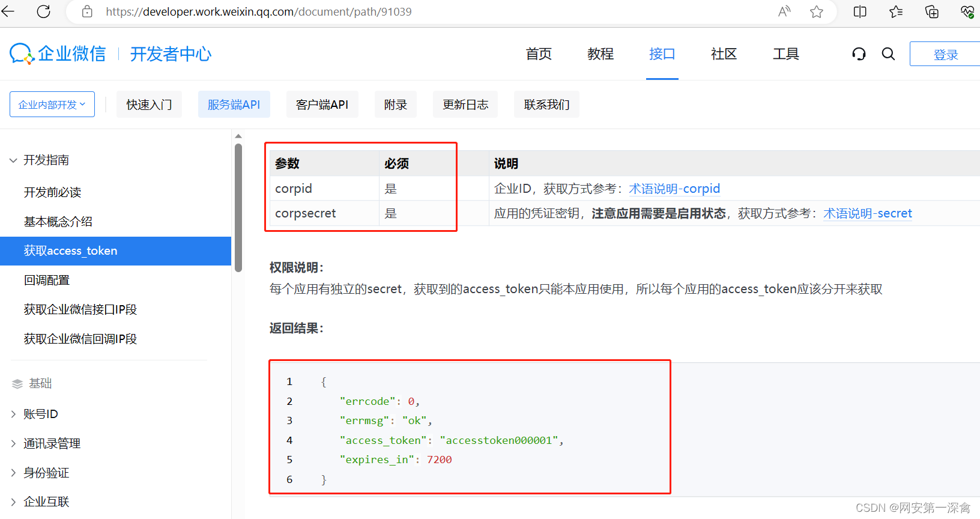
Task: Click the 开发者中心 title link
Action: pyautogui.click(x=171, y=54)
